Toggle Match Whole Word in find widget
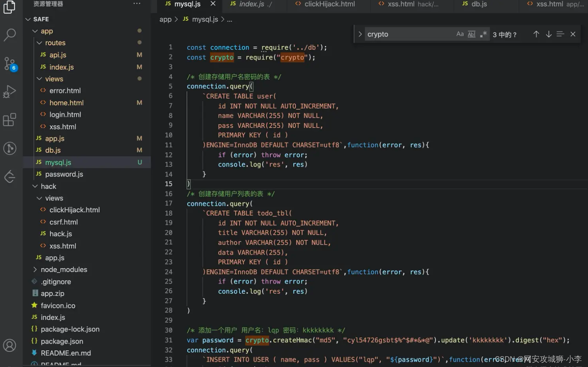588x367 pixels. (472, 34)
